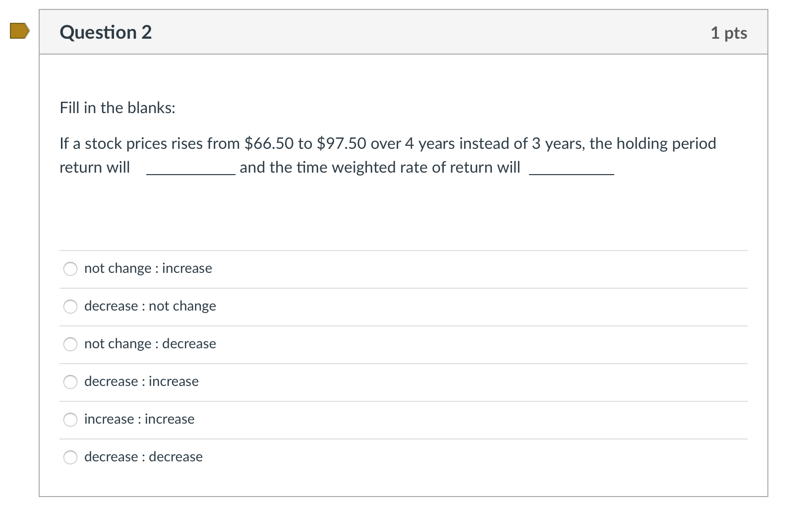812x505 pixels.
Task: Click the 'Fill in the blanks:' text
Action: tap(116, 107)
